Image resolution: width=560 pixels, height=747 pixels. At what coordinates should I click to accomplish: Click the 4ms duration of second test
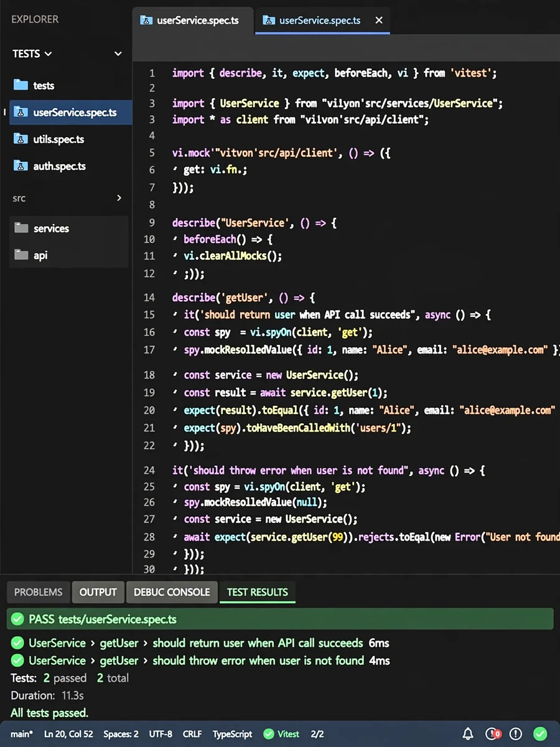380,660
